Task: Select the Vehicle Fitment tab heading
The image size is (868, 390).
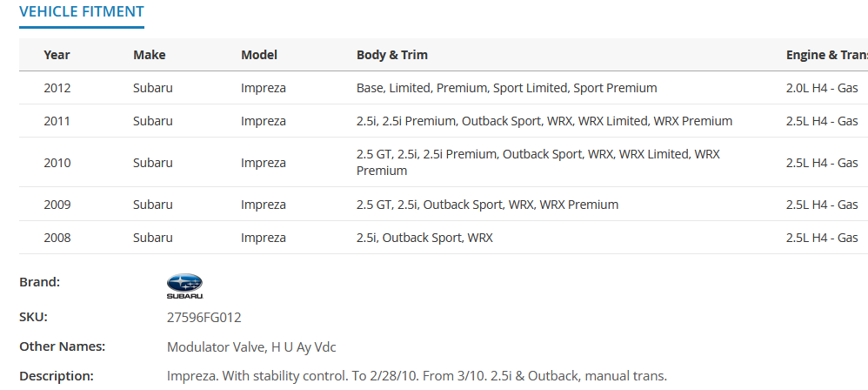Action: point(82,11)
